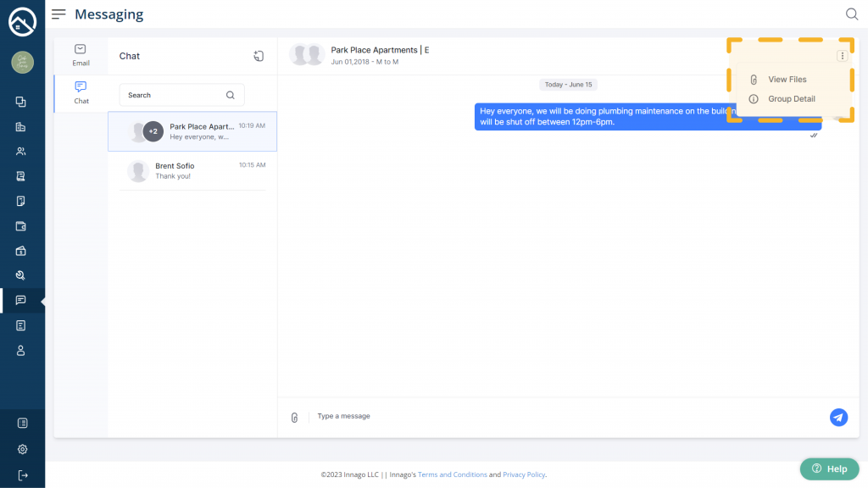Viewport: 868px width, 488px height.
Task: Select Group Detail from the menu
Action: point(791,99)
